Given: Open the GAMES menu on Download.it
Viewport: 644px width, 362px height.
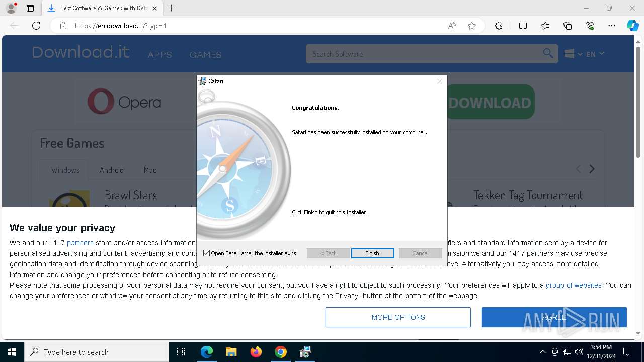Looking at the screenshot, I should (x=205, y=54).
